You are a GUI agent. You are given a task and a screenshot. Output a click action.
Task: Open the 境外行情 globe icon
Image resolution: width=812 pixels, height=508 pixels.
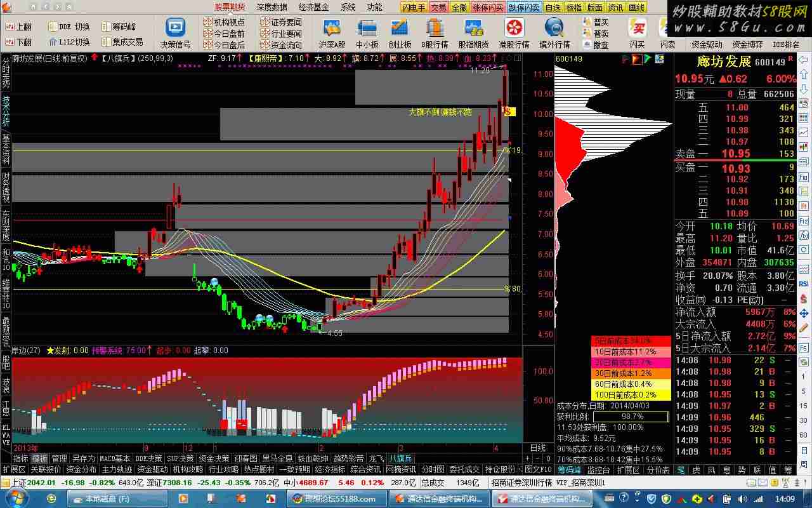point(554,33)
